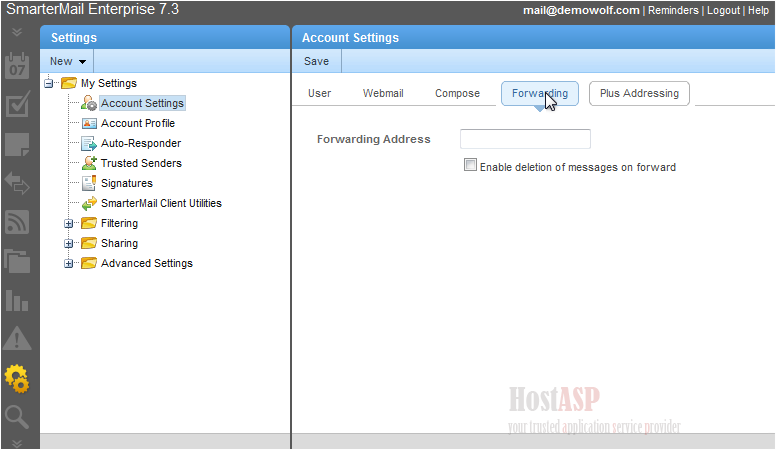Select the Advanced Settings label
This screenshot has height=450, width=776.
point(146,263)
